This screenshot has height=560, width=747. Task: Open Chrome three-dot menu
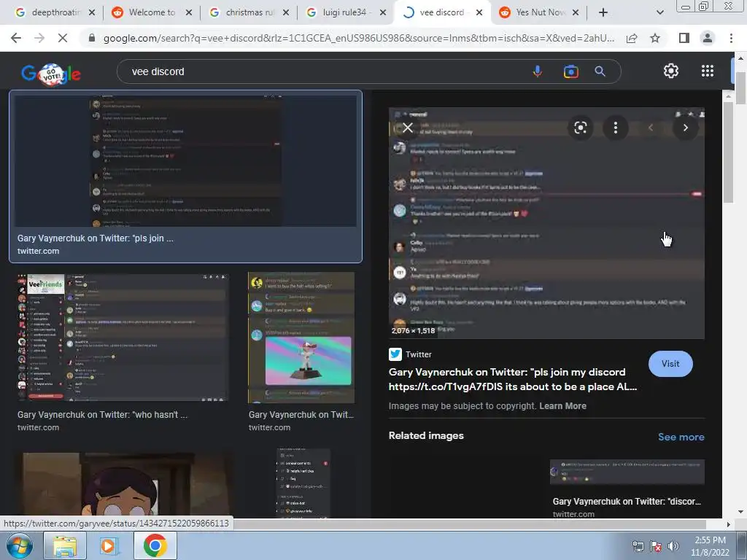(x=731, y=38)
